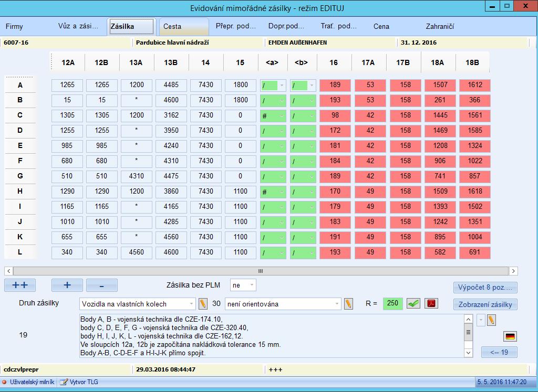Click the 'Vytvor TLG' status bar icon

64,382
